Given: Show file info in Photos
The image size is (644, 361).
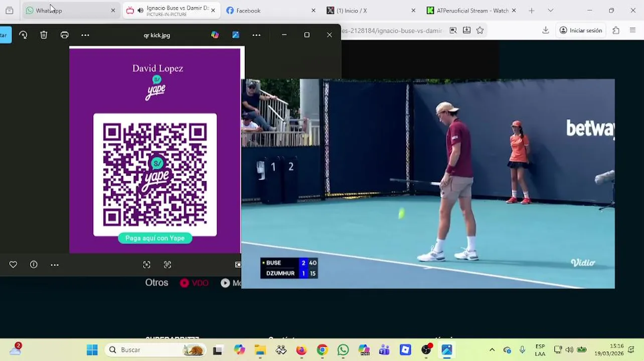Looking at the screenshot, I should (34, 265).
